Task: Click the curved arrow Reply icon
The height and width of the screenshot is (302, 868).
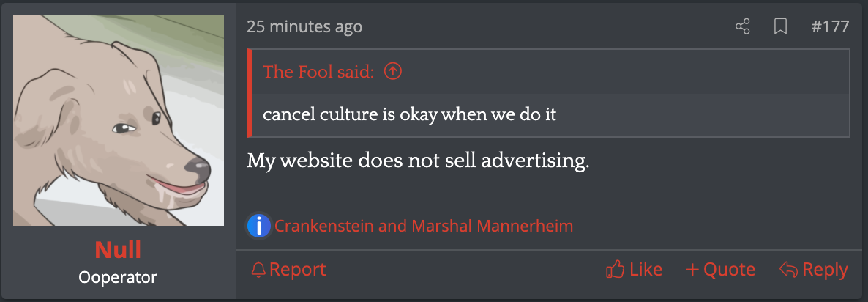Action: [788, 270]
